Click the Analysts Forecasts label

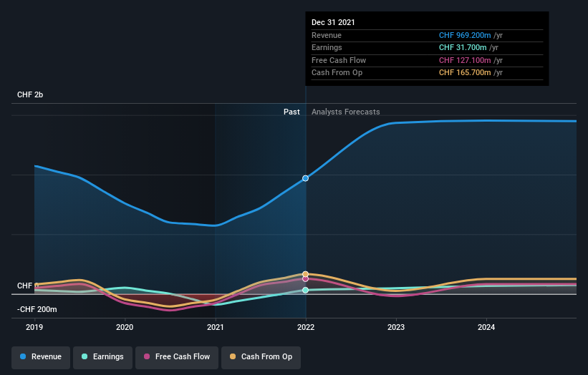point(346,112)
